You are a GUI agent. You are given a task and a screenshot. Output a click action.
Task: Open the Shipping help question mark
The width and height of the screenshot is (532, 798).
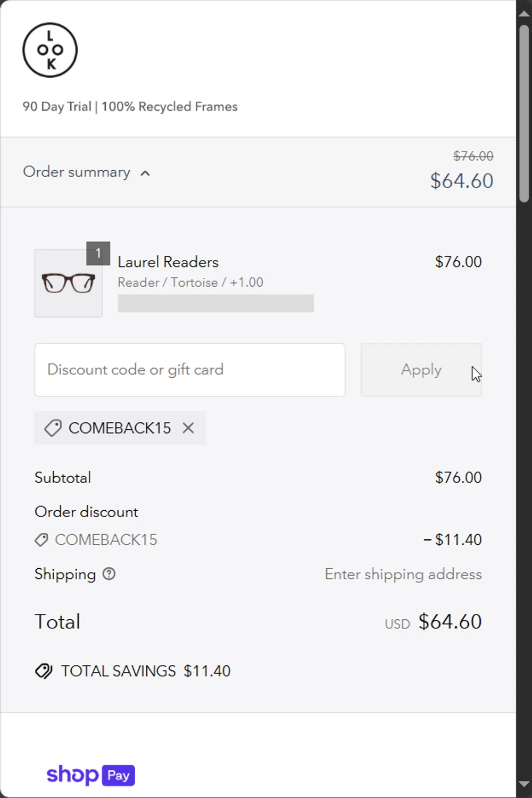(x=109, y=574)
